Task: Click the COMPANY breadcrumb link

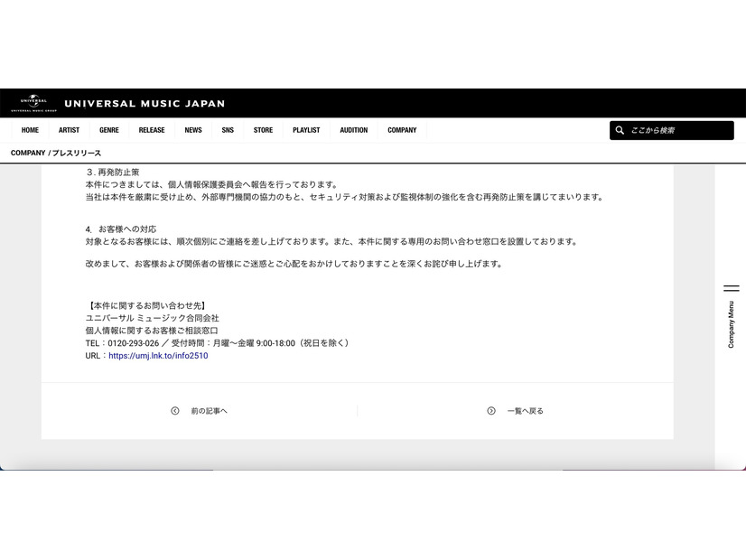Action: [x=28, y=153]
